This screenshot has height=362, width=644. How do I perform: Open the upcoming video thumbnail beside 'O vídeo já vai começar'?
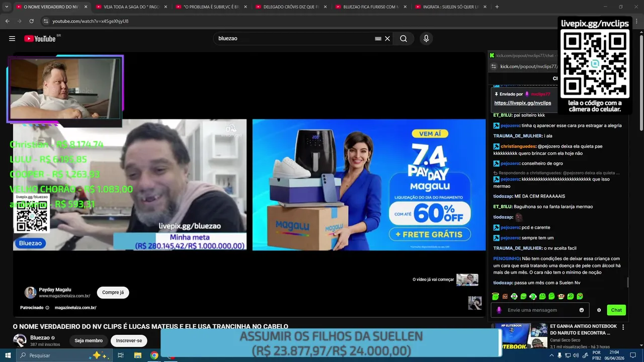[x=467, y=280]
